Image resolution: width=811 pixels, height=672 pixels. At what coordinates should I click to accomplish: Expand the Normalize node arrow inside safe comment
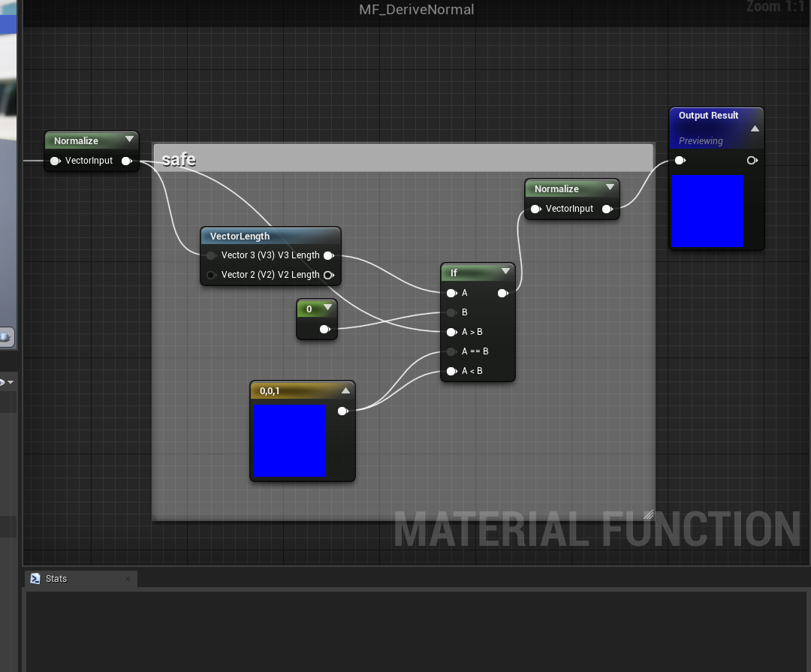[609, 188]
